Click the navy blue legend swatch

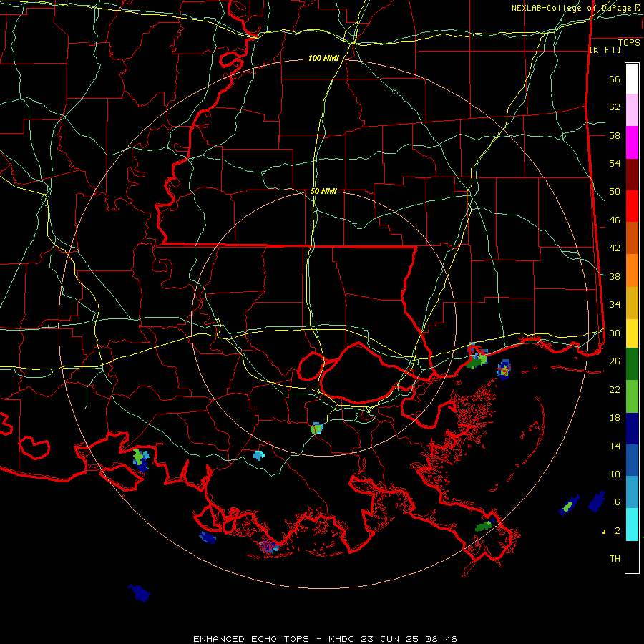click(x=632, y=429)
